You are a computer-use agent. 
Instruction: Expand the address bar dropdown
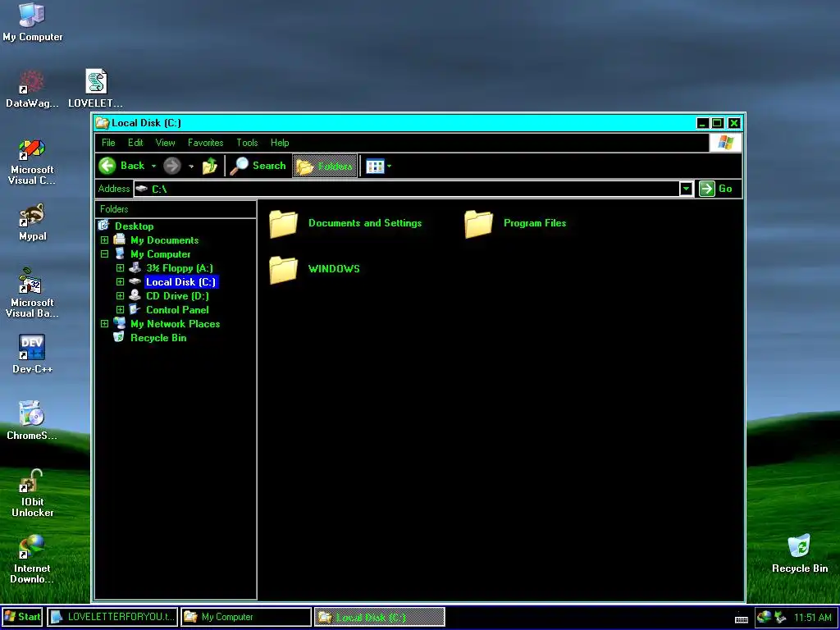pos(687,189)
